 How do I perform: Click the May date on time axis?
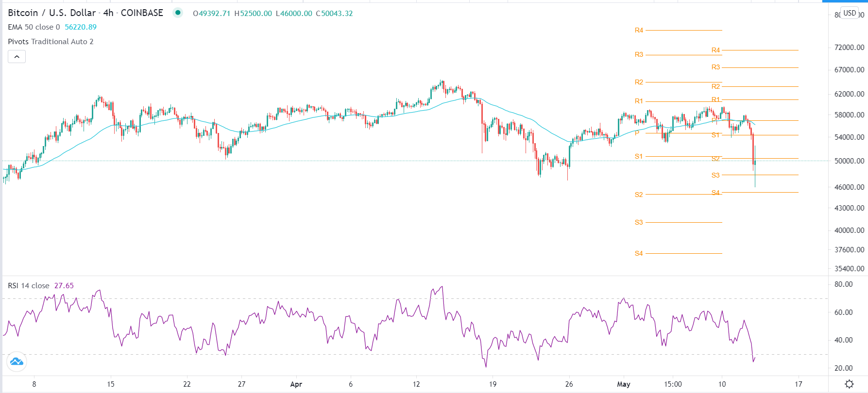click(623, 384)
